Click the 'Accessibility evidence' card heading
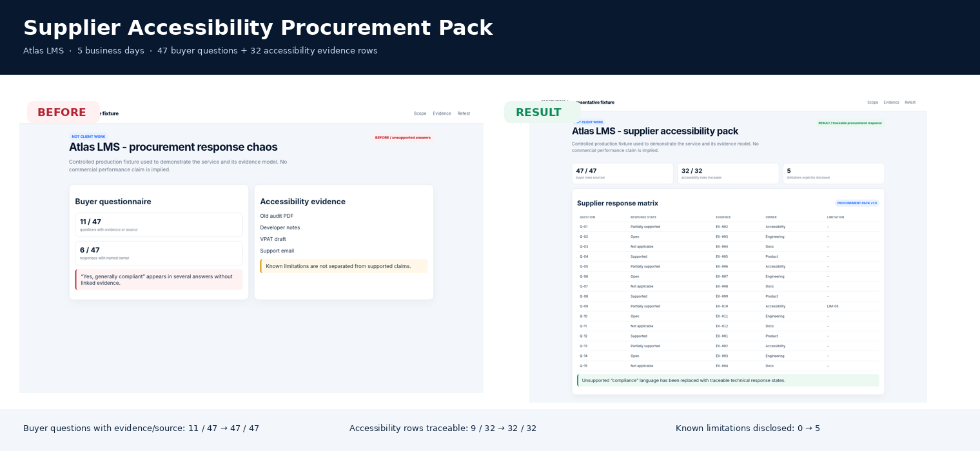Viewport: 980px width, 451px height. [x=302, y=202]
